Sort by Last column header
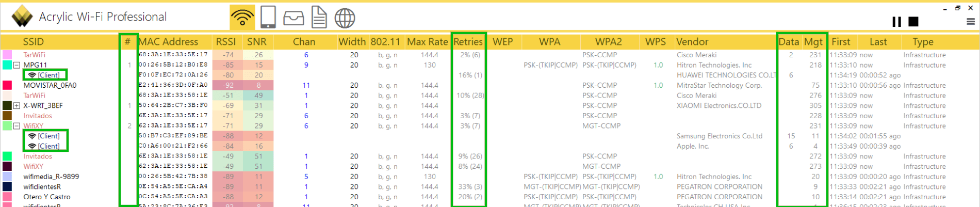 click(x=878, y=42)
